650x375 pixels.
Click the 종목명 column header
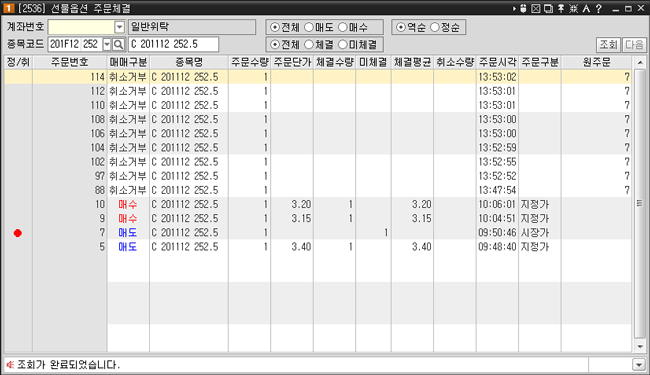(x=189, y=63)
